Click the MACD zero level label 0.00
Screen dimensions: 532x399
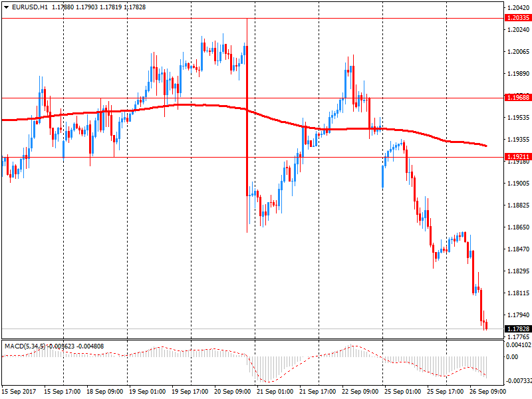(512, 357)
